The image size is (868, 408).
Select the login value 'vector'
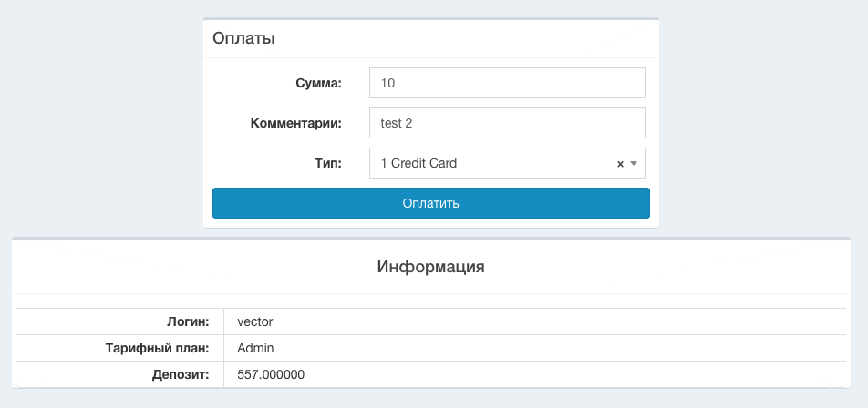pos(255,321)
